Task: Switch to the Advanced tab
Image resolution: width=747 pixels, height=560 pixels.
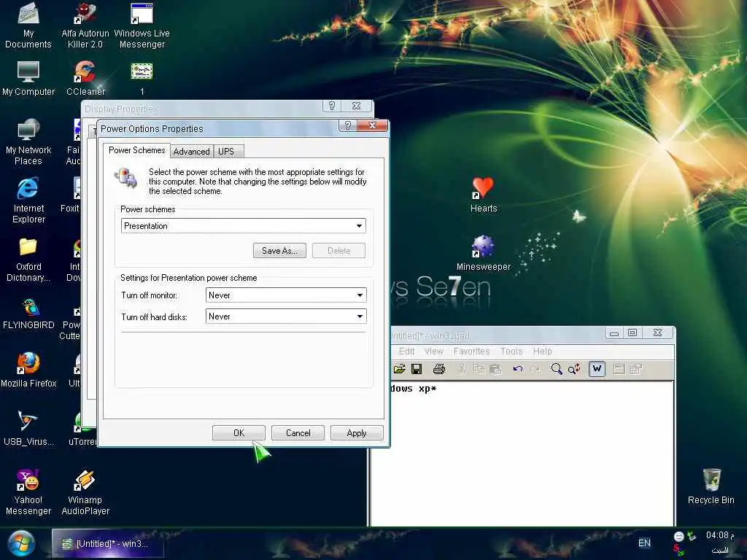Action: click(x=192, y=152)
